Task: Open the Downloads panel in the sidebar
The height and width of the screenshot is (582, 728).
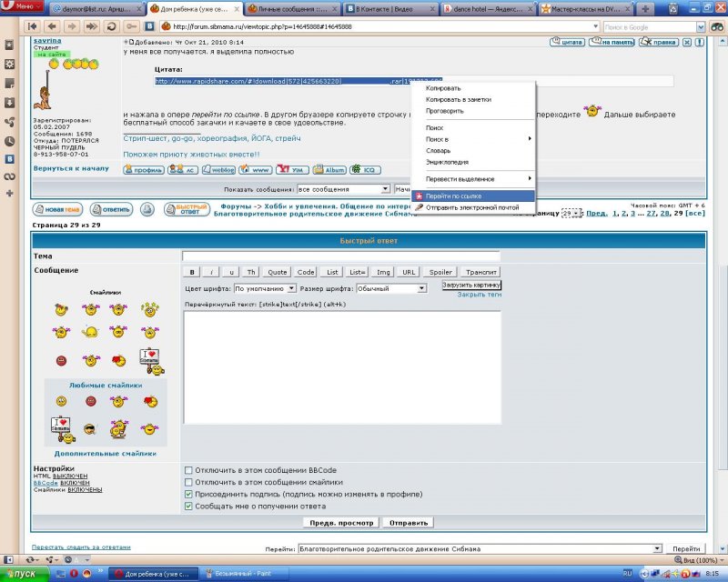Action: (x=9, y=103)
